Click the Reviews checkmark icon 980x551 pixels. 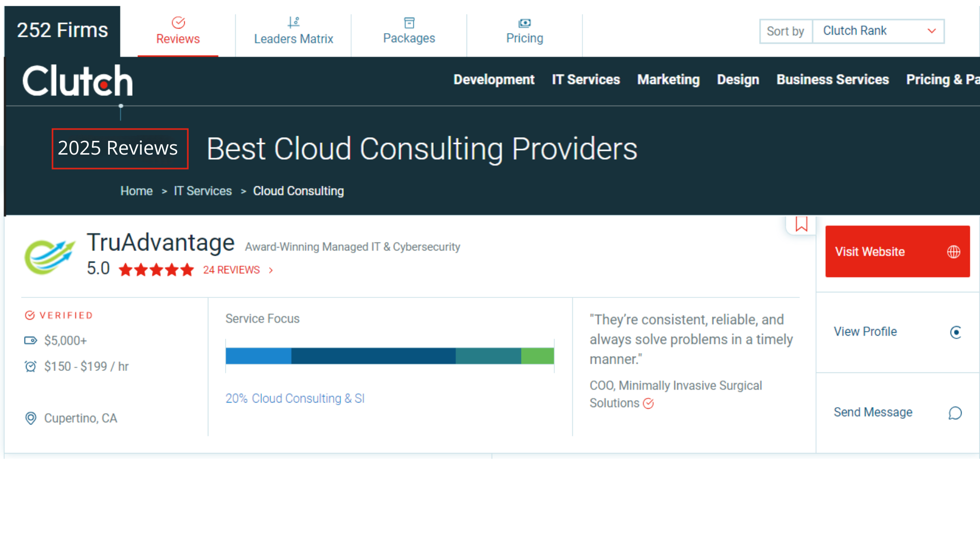pyautogui.click(x=178, y=22)
